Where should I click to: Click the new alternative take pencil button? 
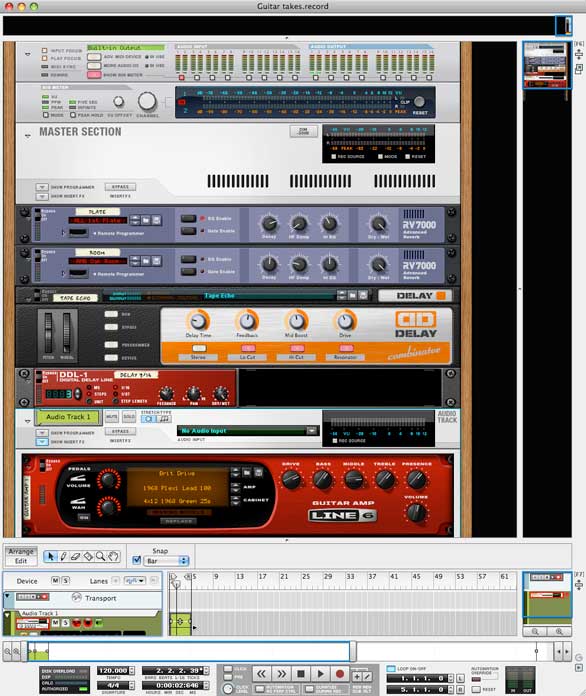367,676
